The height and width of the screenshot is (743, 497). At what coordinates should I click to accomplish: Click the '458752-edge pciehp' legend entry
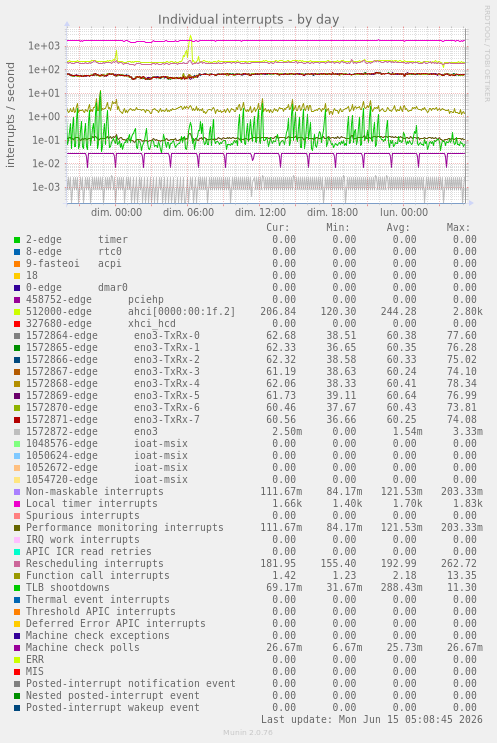tap(95, 300)
